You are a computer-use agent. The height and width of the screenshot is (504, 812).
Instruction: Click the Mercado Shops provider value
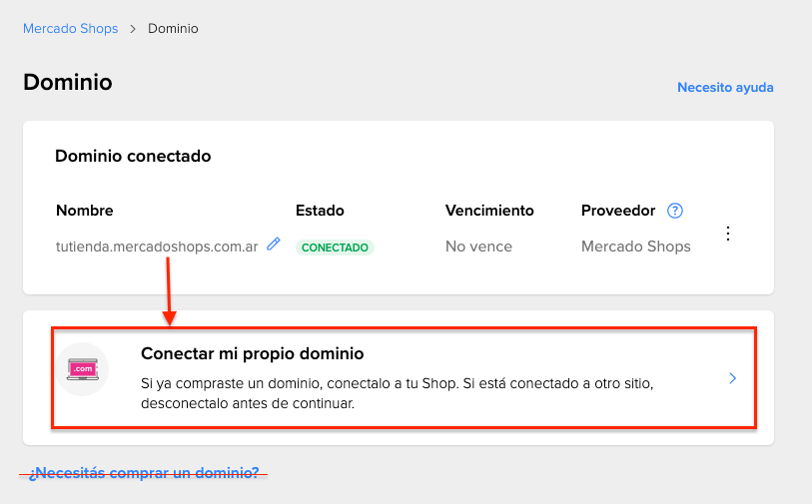pyautogui.click(x=636, y=247)
